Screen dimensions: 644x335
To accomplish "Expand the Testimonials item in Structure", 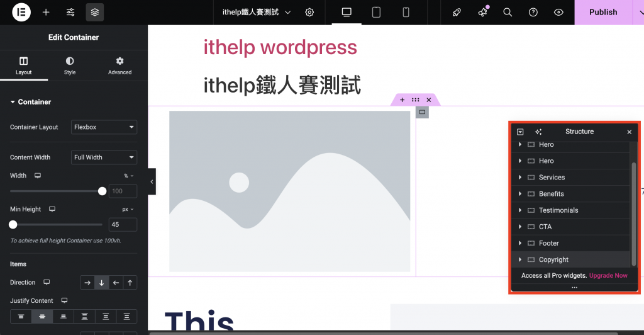I will [x=520, y=210].
